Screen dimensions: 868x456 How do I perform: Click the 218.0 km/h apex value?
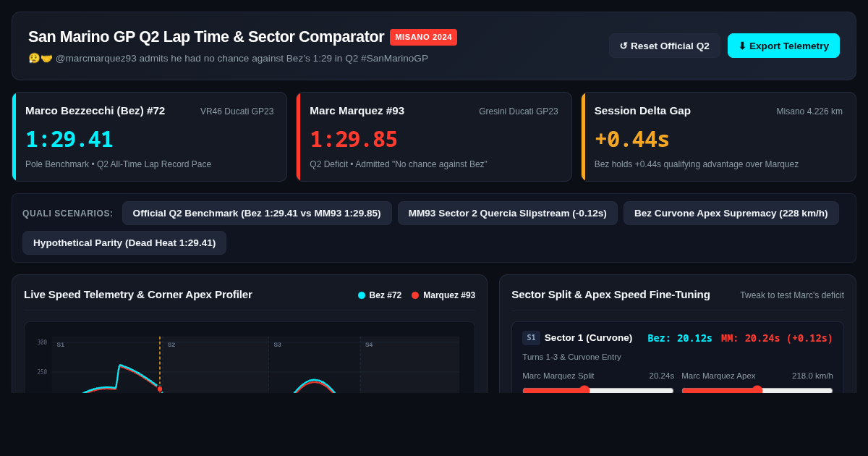click(812, 376)
